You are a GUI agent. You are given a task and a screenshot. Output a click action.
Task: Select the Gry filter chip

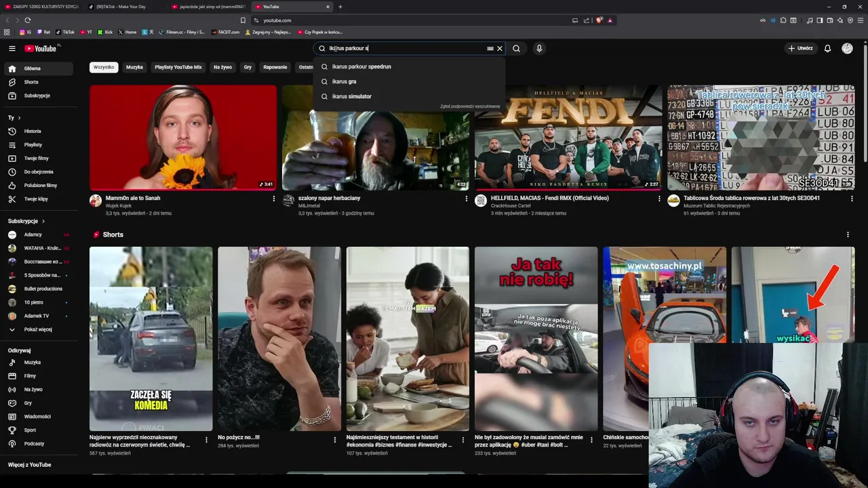pyautogui.click(x=248, y=67)
